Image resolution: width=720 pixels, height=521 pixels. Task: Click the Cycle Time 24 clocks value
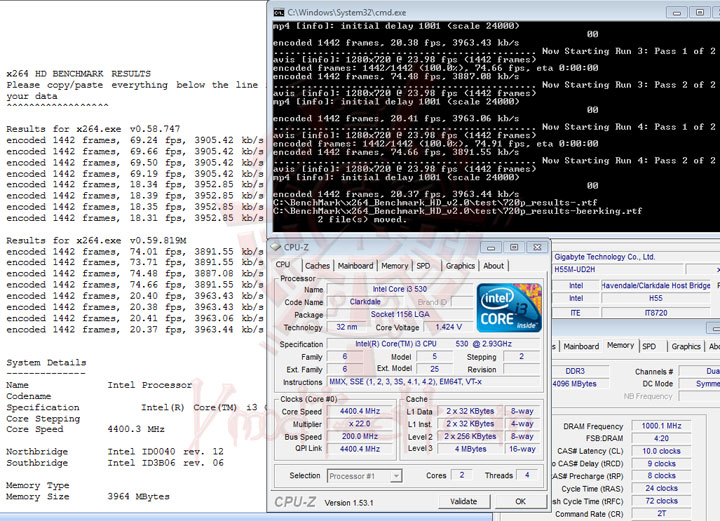coord(661,488)
